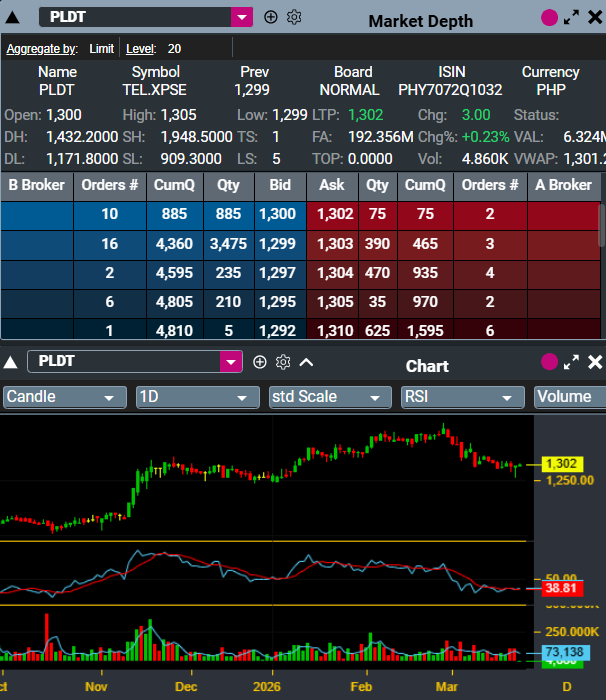This screenshot has width=606, height=700.
Task: Select the Limit aggregate value
Action: coord(101,49)
